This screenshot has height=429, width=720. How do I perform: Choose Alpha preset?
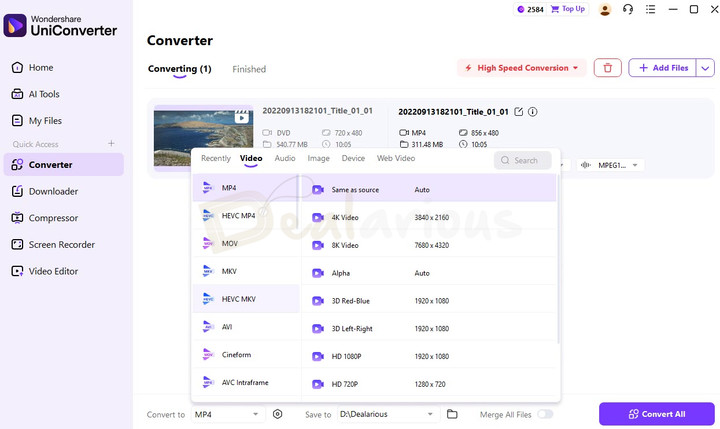(x=429, y=273)
